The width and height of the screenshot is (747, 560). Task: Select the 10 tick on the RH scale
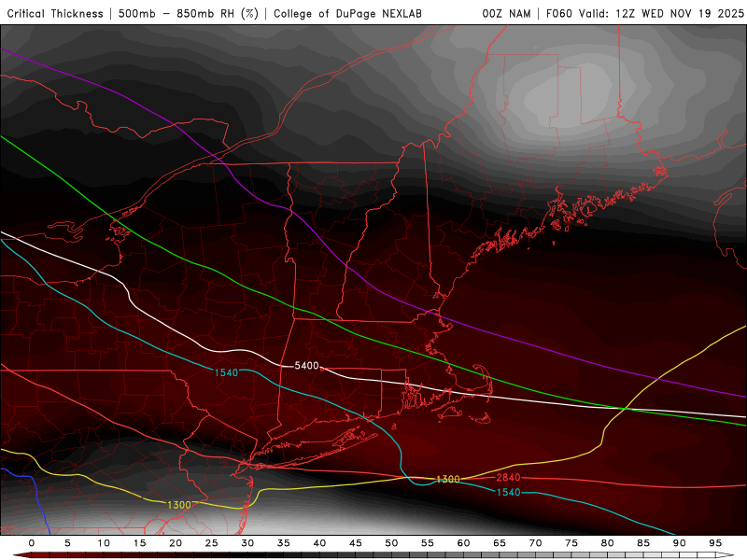[x=104, y=543]
